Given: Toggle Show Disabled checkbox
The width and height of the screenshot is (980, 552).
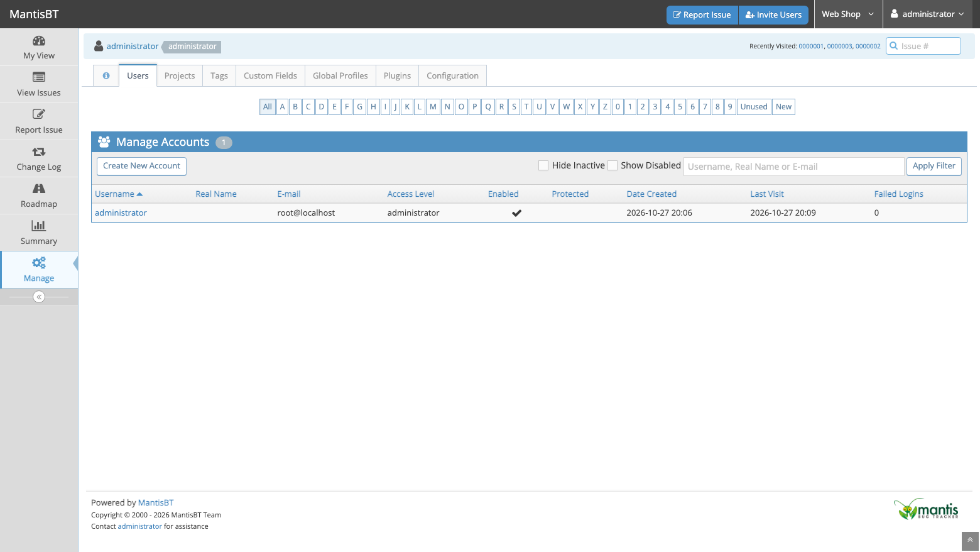Looking at the screenshot, I should click(612, 165).
